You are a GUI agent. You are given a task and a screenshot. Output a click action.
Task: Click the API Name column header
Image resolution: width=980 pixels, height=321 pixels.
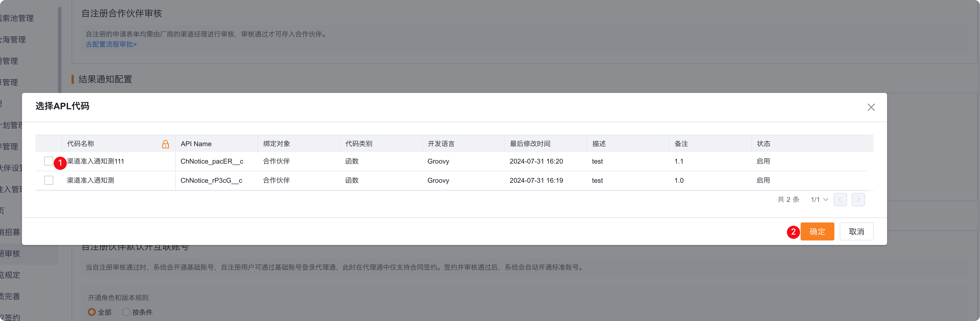point(196,144)
